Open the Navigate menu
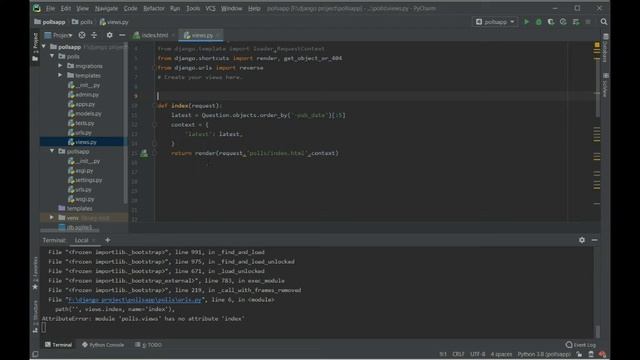Image resolution: width=640 pixels, height=360 pixels. click(x=106, y=8)
